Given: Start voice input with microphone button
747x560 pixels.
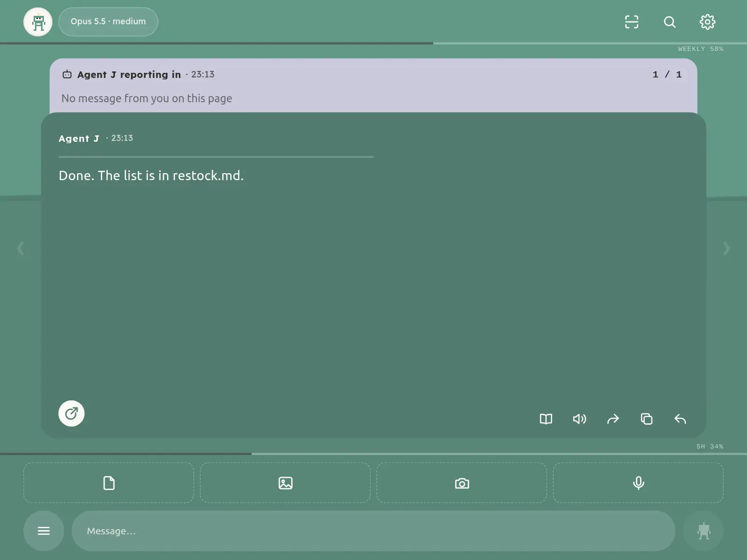Looking at the screenshot, I should click(638, 483).
